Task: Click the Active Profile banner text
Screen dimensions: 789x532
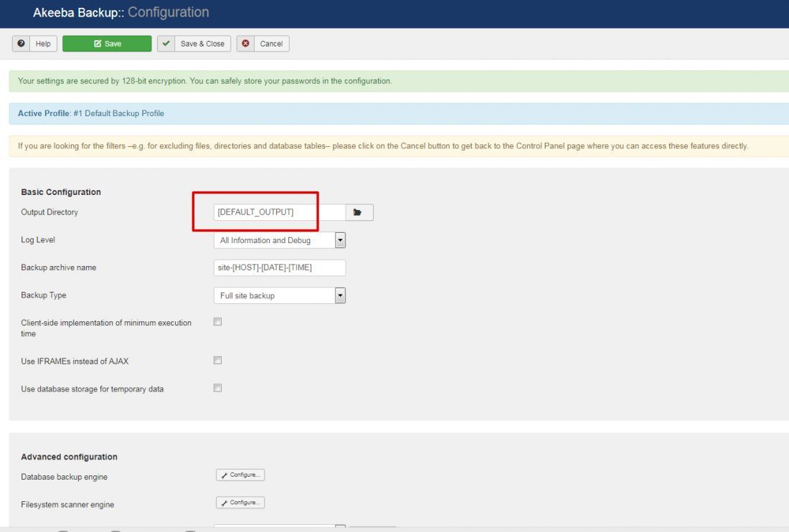Action: [91, 113]
